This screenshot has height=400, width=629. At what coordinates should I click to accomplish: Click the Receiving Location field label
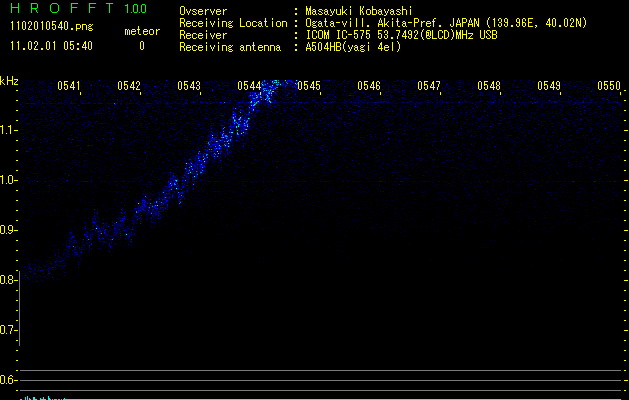(x=233, y=23)
